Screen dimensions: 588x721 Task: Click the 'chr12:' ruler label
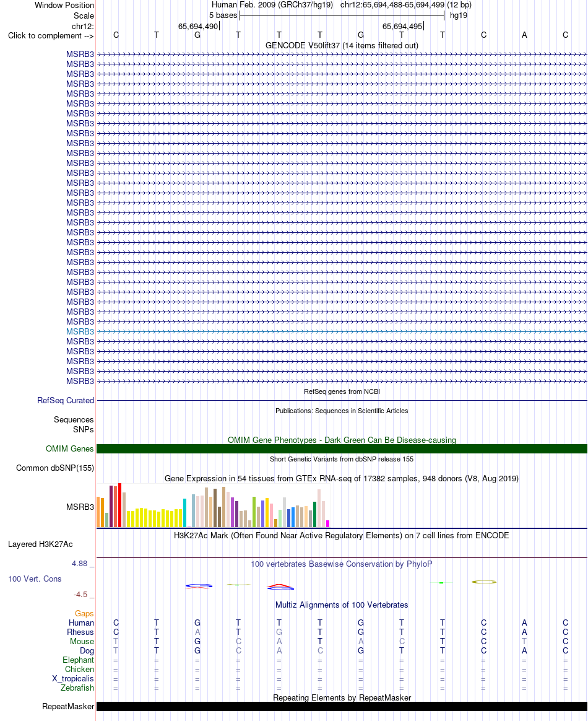tap(83, 26)
